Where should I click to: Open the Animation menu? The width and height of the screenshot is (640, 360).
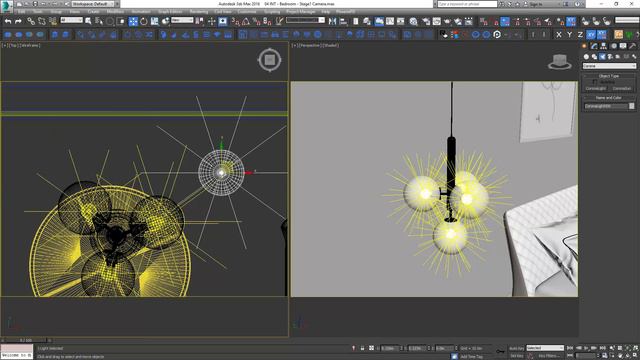coord(141,12)
